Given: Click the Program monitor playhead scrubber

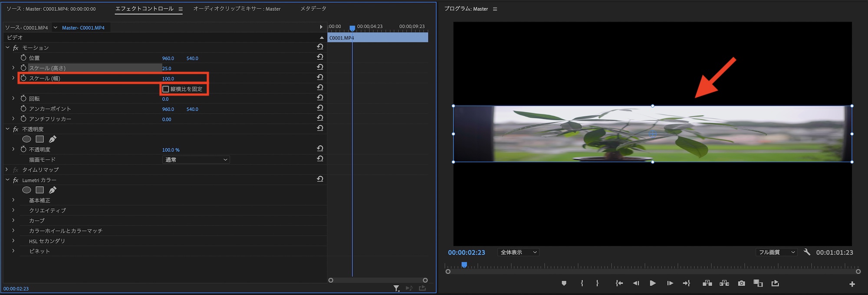Looking at the screenshot, I should coord(464,265).
